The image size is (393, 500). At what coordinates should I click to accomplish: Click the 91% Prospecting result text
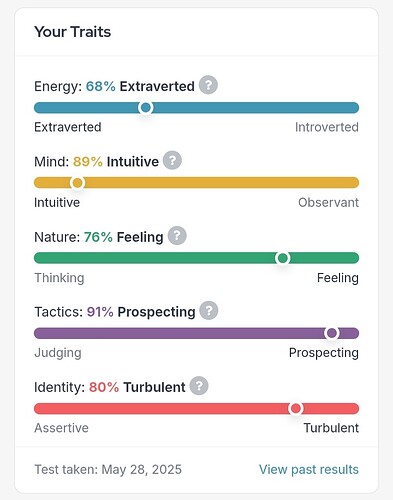pos(141,312)
